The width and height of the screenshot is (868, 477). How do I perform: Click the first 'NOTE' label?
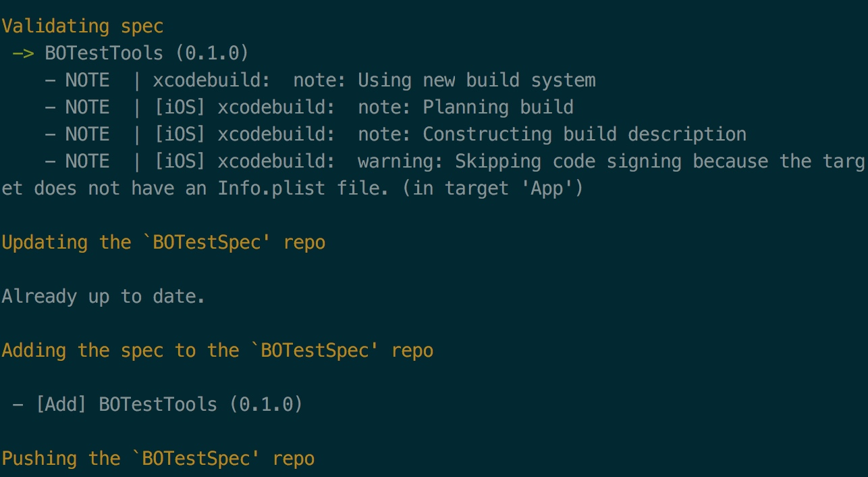click(x=87, y=80)
